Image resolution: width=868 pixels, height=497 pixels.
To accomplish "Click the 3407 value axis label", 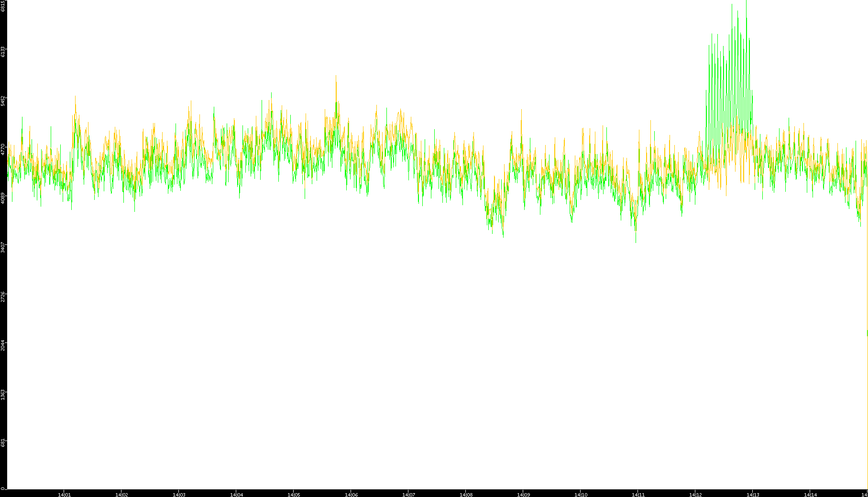I will [x=3, y=247].
